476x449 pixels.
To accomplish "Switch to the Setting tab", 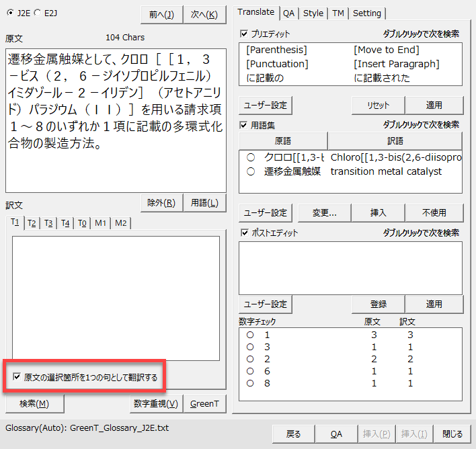I will pyautogui.click(x=366, y=13).
